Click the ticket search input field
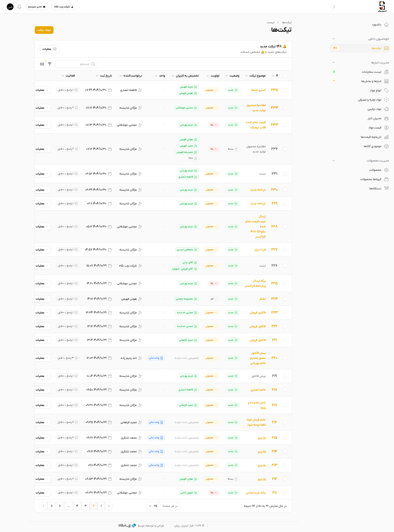The height and width of the screenshot is (532, 394). 76,64
